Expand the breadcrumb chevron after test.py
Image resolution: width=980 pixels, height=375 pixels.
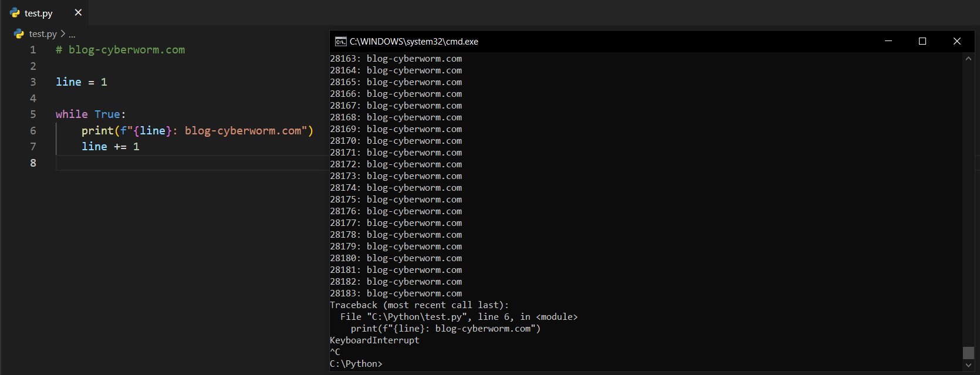63,34
